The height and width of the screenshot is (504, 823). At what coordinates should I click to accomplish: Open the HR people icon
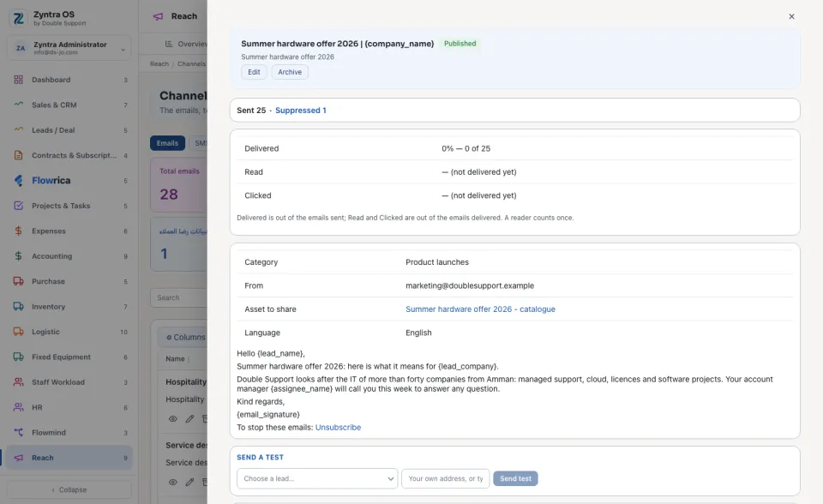click(18, 407)
